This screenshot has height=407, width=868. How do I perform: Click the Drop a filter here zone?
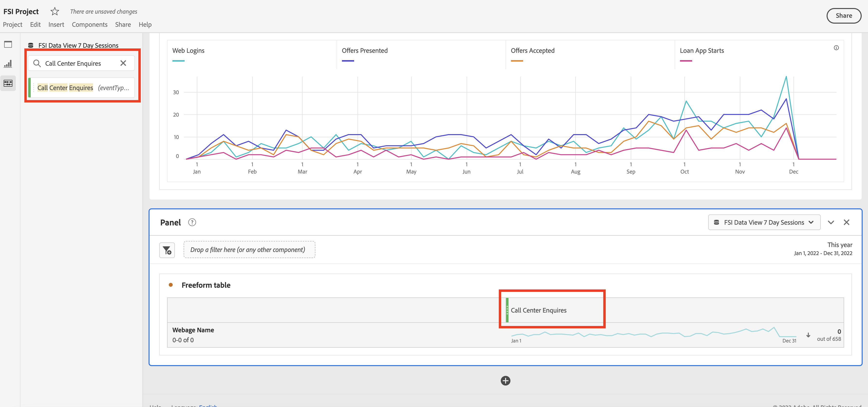point(249,250)
